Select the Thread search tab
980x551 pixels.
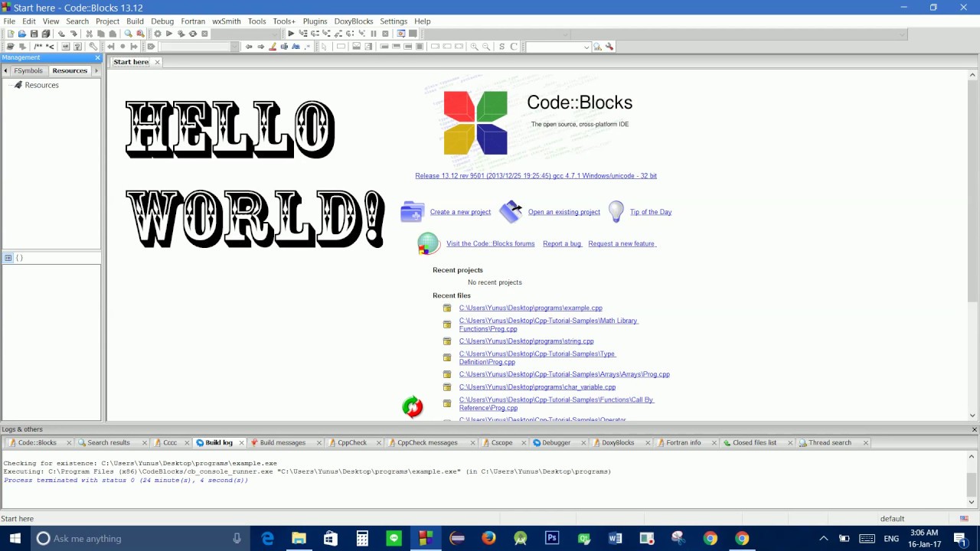pos(829,442)
